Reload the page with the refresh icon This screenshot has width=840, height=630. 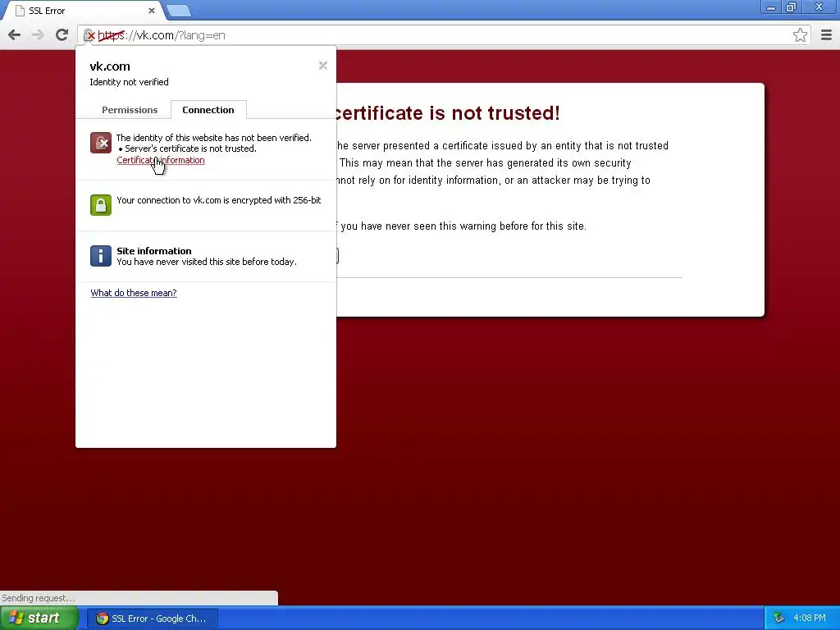click(62, 35)
